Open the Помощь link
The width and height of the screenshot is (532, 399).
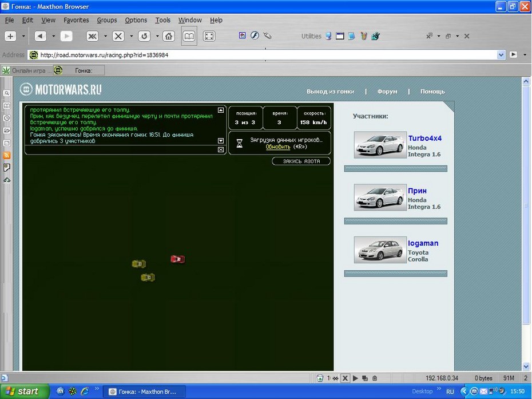point(432,92)
